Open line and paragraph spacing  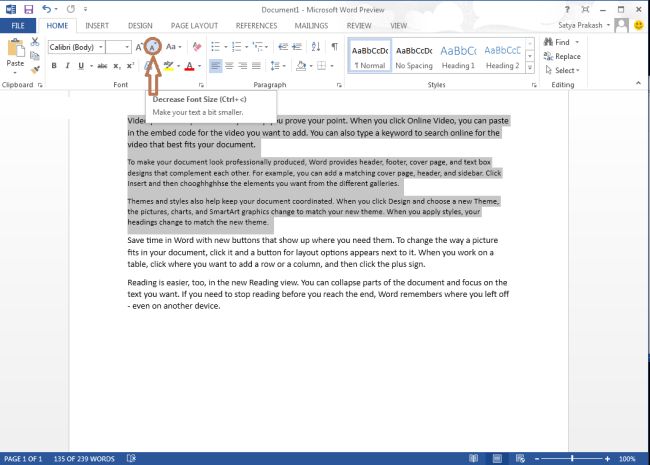click(275, 66)
